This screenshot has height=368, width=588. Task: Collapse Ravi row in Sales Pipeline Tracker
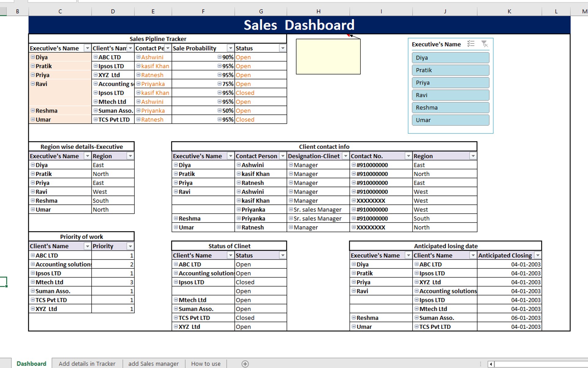(x=33, y=84)
